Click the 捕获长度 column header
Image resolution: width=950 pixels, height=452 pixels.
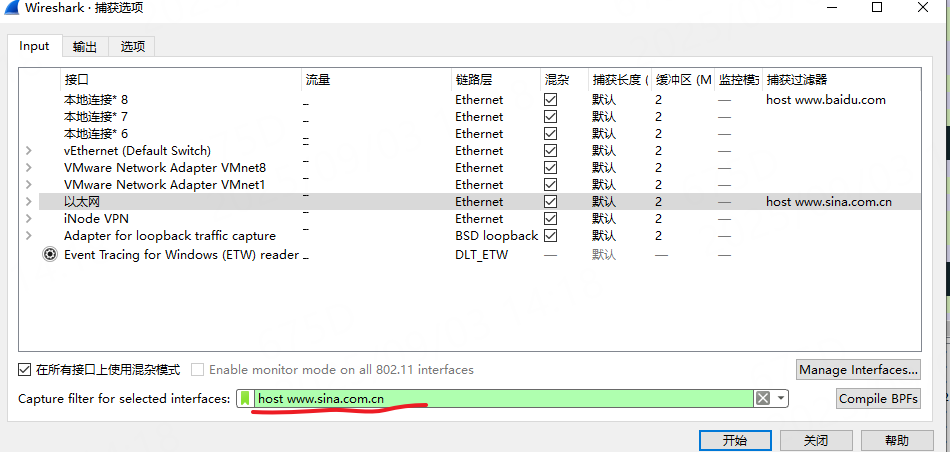point(620,79)
